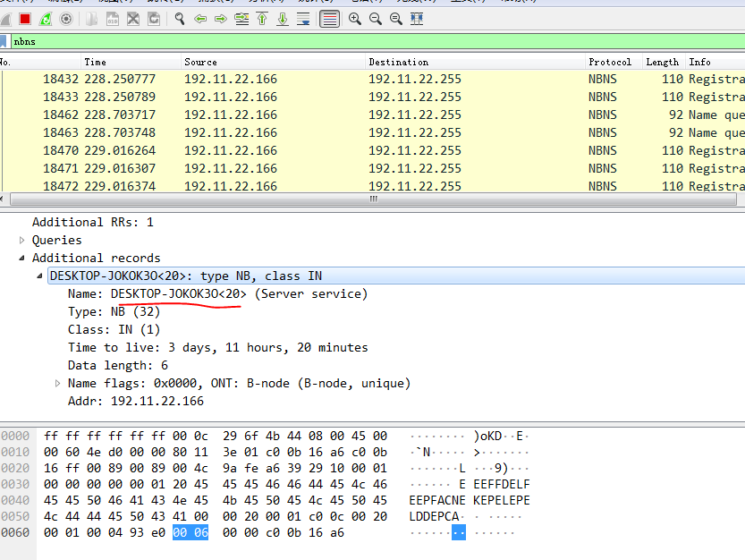Screen dimensions: 745x560
Task: Select the Addr: 192.11.22.166 field
Action: pos(135,401)
